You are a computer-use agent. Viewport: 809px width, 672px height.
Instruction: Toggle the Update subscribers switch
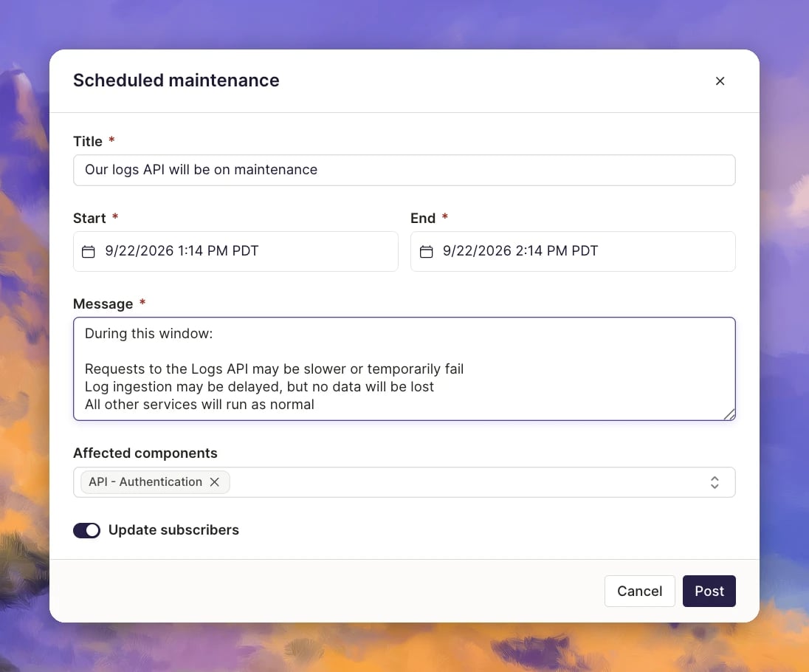[x=86, y=530]
